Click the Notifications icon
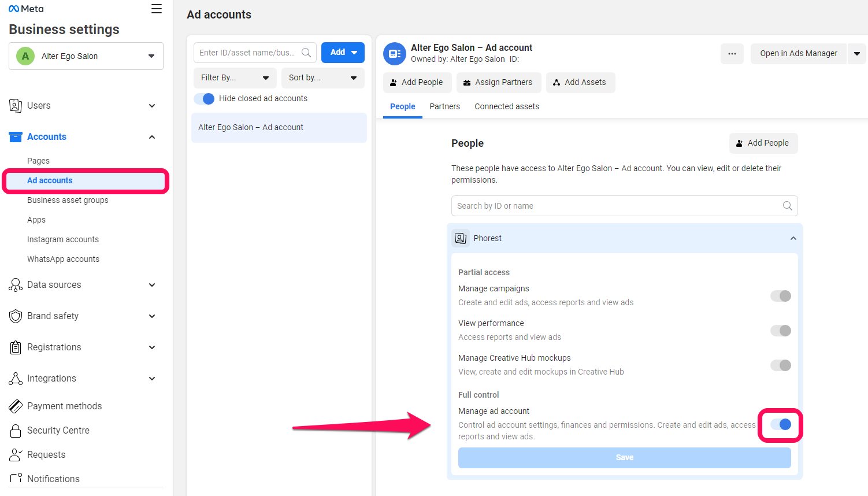 (16, 478)
